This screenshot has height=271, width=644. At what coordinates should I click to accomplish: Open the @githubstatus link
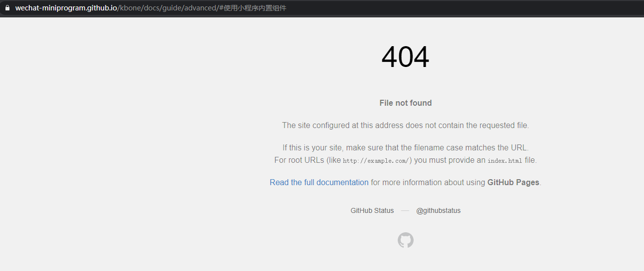[x=438, y=210]
